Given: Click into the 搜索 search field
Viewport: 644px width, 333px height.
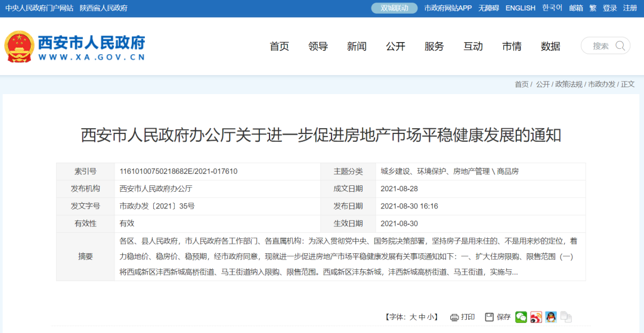Looking at the screenshot, I should pos(600,46).
